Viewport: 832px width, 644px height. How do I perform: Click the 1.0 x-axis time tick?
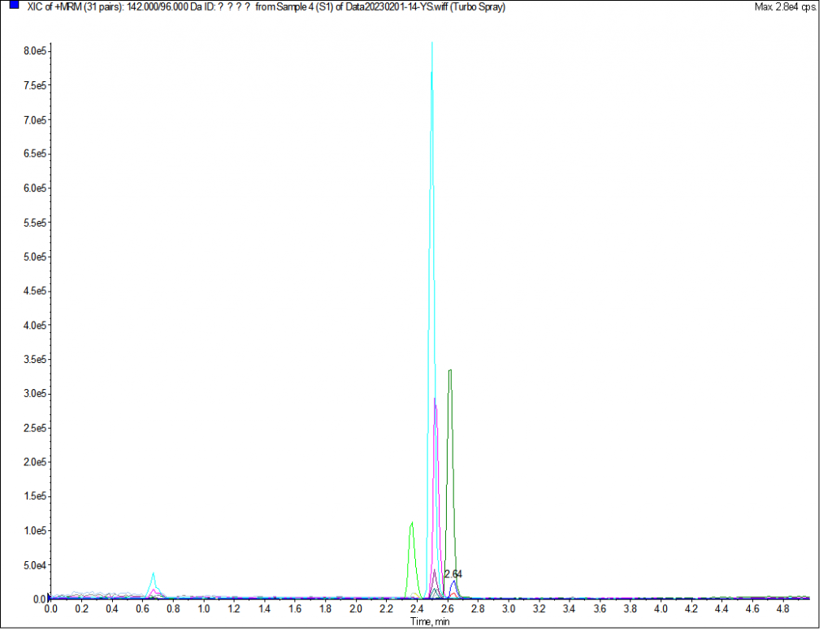tap(204, 609)
